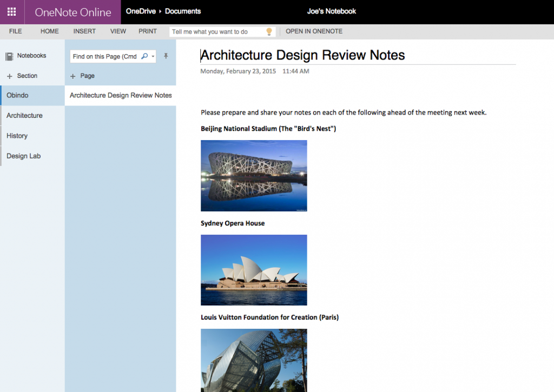Follow the Documents breadcrumb link
Screen dimensions: 554x392
[x=183, y=11]
